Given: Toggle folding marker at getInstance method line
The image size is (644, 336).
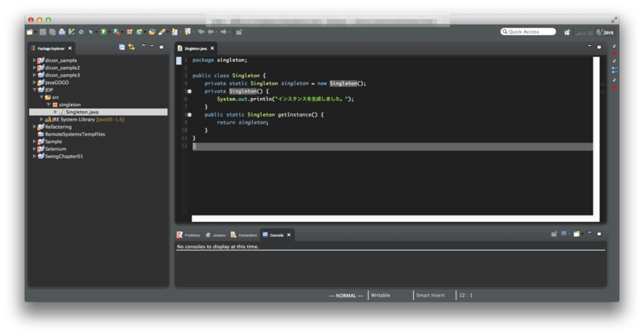Looking at the screenshot, I should 189,114.
